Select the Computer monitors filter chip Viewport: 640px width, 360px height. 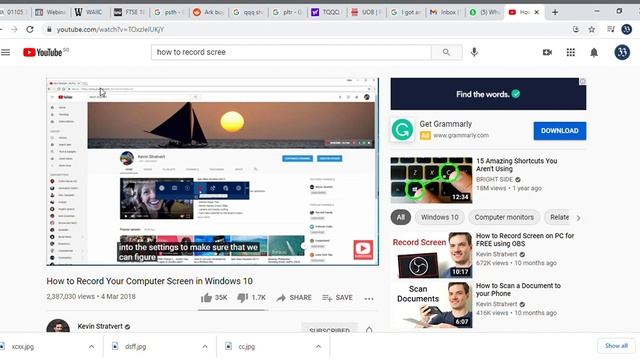click(x=504, y=217)
